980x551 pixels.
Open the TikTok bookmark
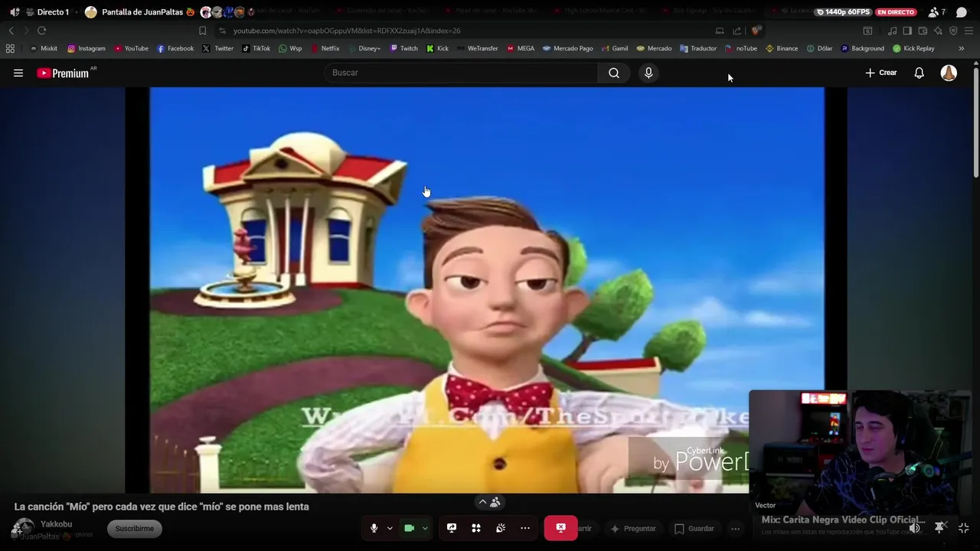(256, 48)
